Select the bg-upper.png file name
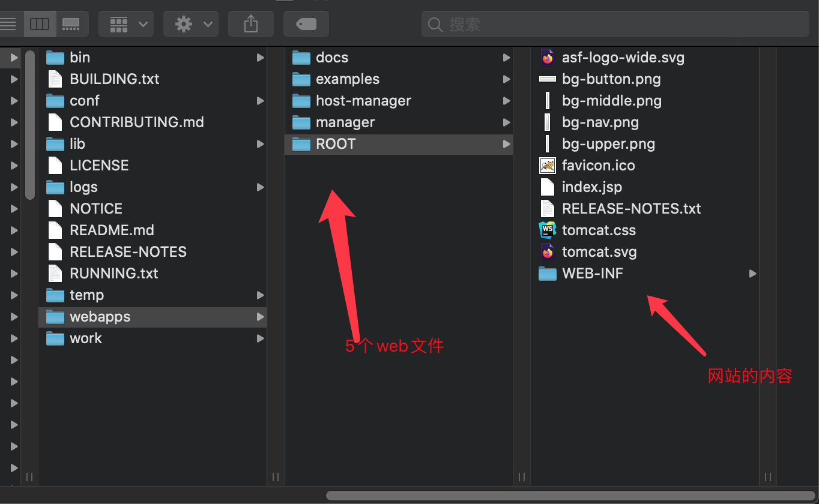This screenshot has width=819, height=504. pyautogui.click(x=608, y=144)
